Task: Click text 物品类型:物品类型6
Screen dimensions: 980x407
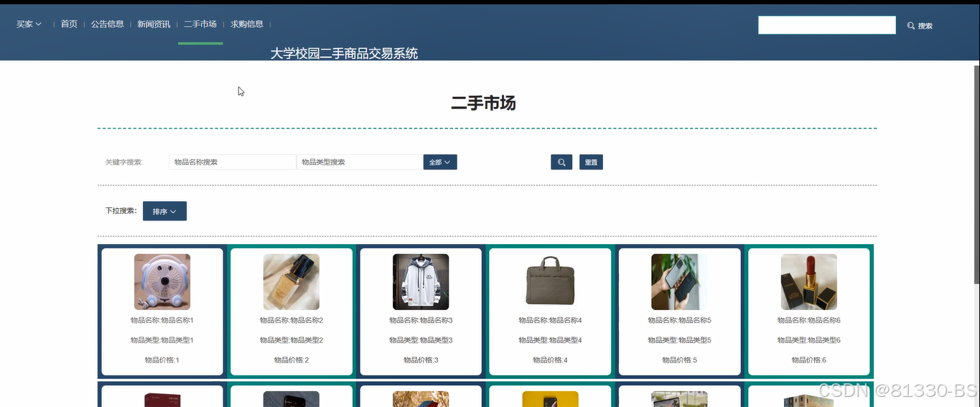Action: (x=809, y=340)
